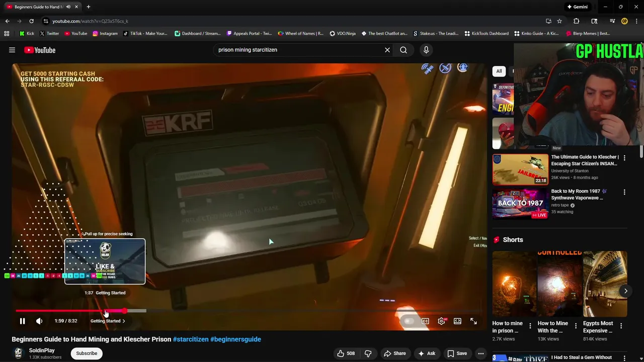Open more actions ellipsis under video

(481, 353)
